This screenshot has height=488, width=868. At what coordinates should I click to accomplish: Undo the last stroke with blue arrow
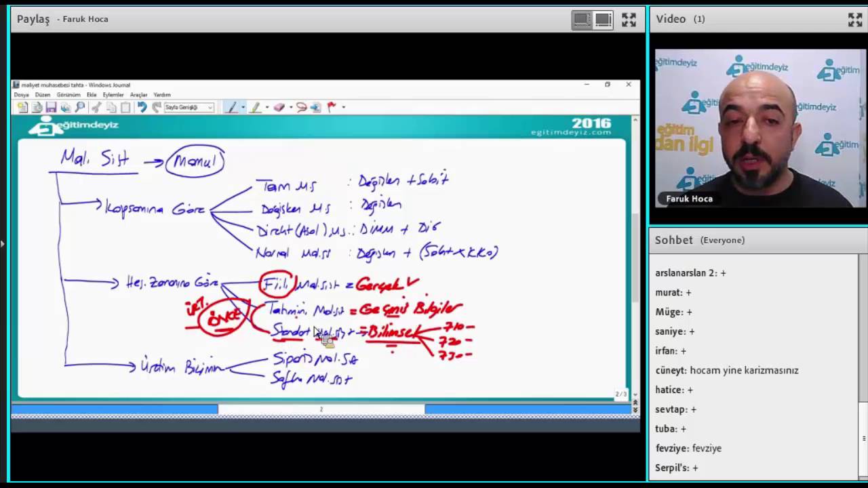(142, 107)
